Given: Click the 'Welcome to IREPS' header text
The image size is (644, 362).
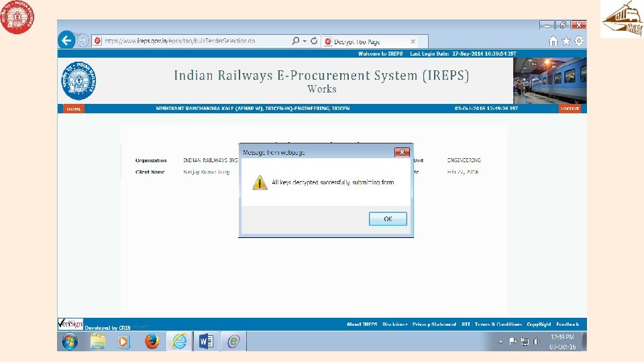Looking at the screenshot, I should tap(380, 54).
